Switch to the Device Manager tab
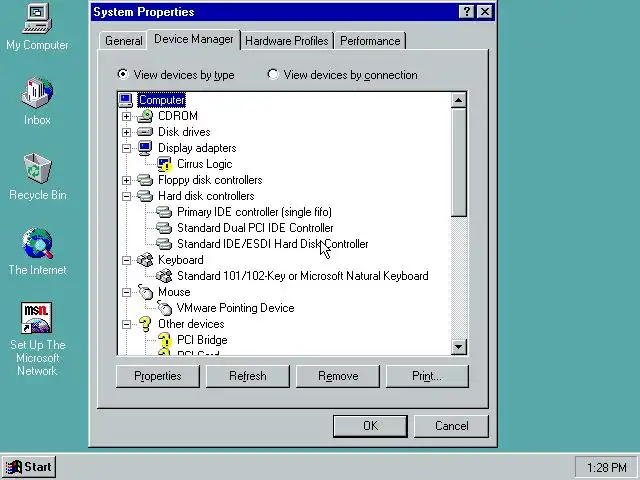 coord(194,39)
